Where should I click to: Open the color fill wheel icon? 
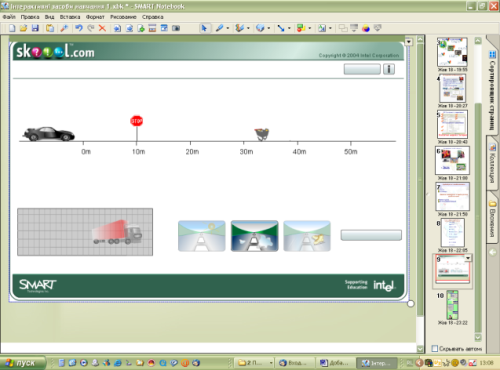pyautogui.click(x=366, y=28)
